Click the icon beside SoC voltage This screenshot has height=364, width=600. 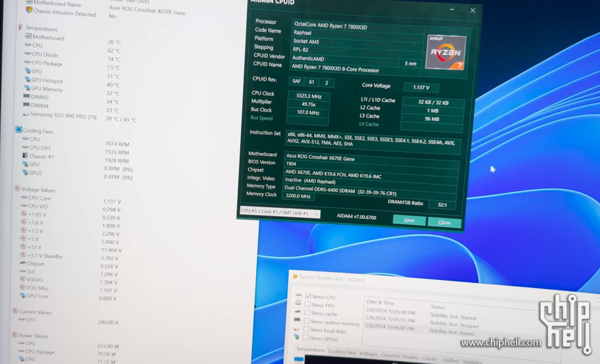point(23,271)
